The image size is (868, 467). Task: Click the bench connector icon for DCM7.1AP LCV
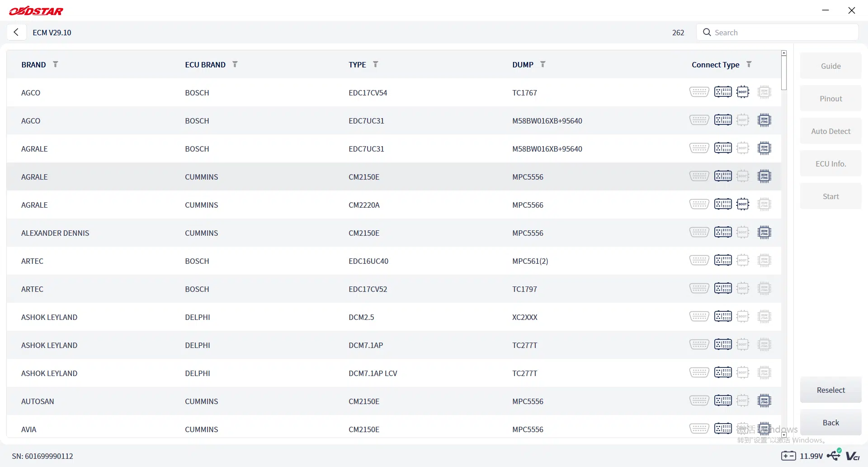point(723,373)
